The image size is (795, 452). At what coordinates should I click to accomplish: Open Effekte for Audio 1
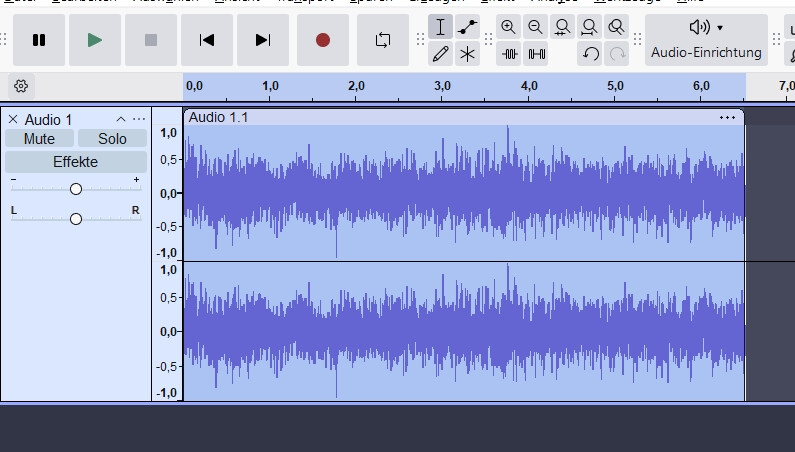click(x=75, y=162)
